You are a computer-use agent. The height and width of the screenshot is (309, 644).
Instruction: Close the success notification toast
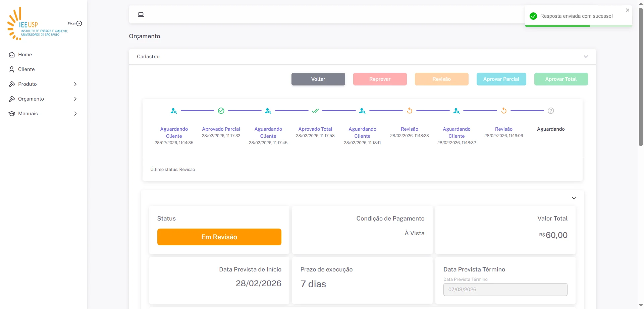pyautogui.click(x=628, y=10)
